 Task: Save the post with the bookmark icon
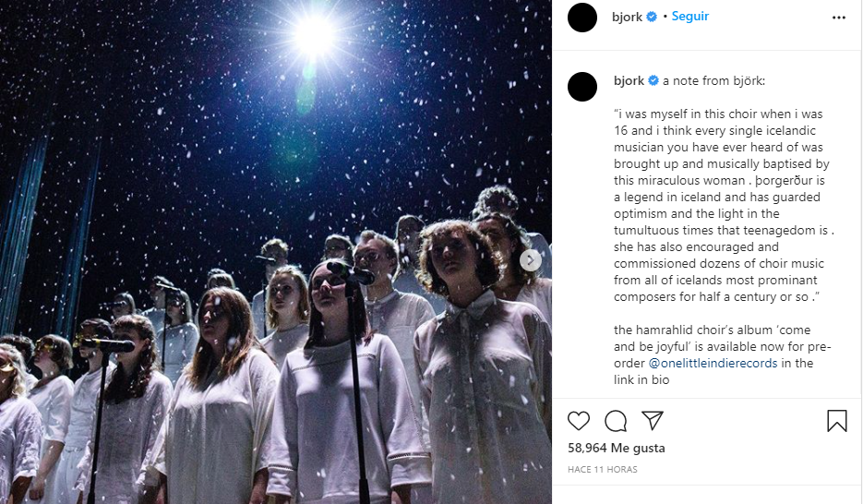pos(836,421)
